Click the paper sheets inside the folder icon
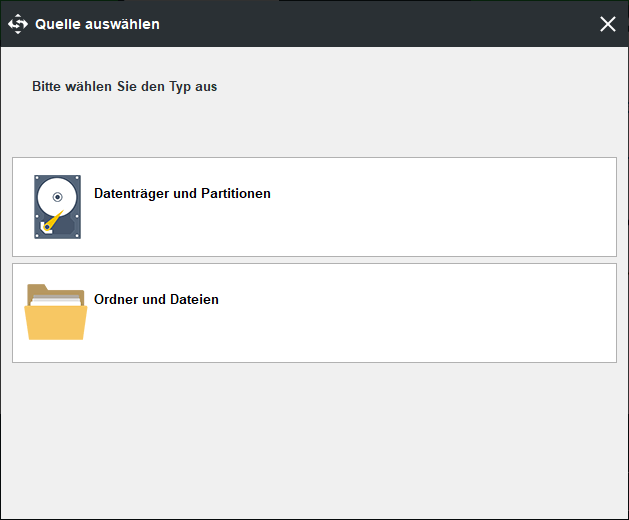 coord(56,300)
